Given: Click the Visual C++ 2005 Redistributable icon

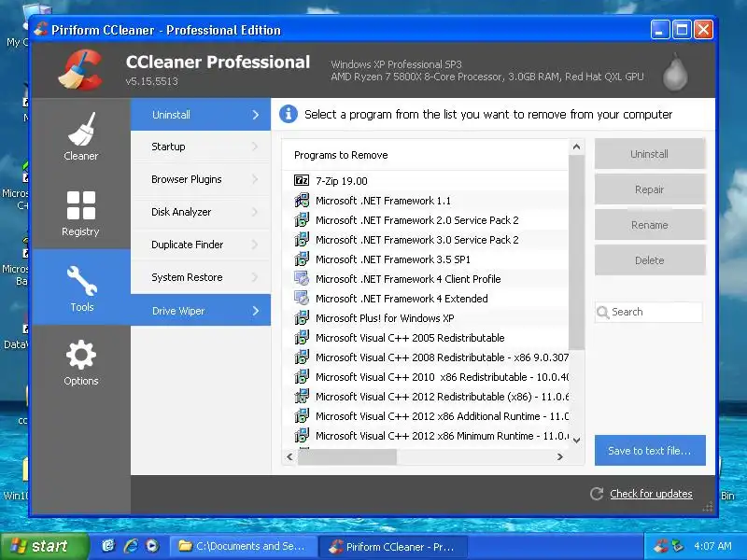Looking at the screenshot, I should point(302,337).
